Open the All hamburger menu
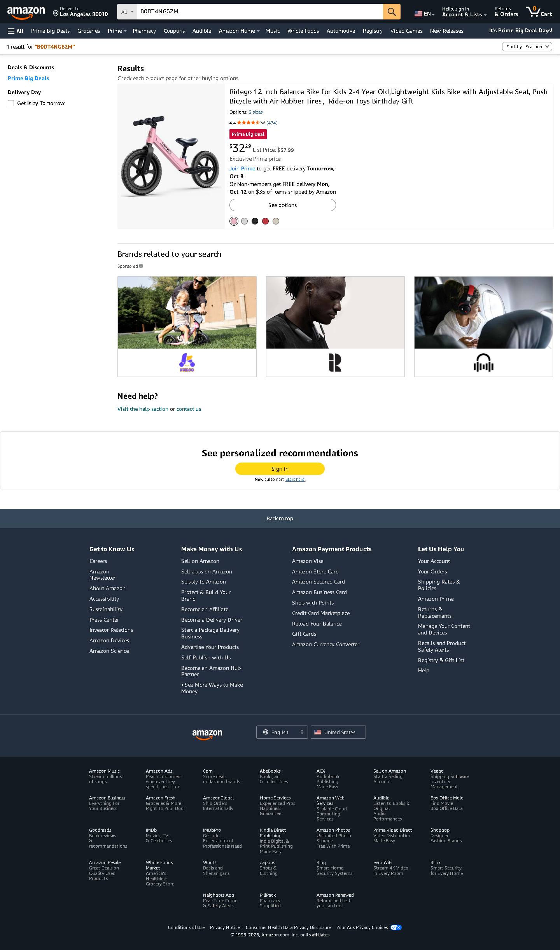Image resolution: width=560 pixels, height=950 pixels. pos(16,31)
